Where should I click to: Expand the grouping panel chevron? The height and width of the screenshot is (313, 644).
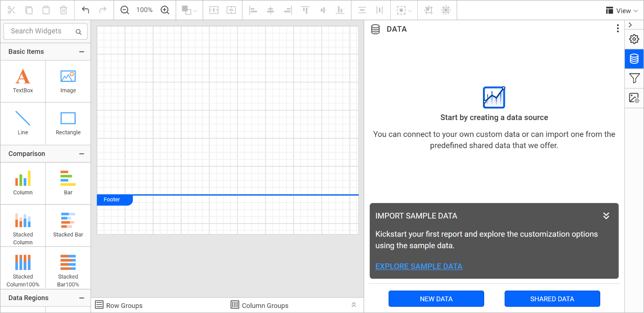pos(353,305)
